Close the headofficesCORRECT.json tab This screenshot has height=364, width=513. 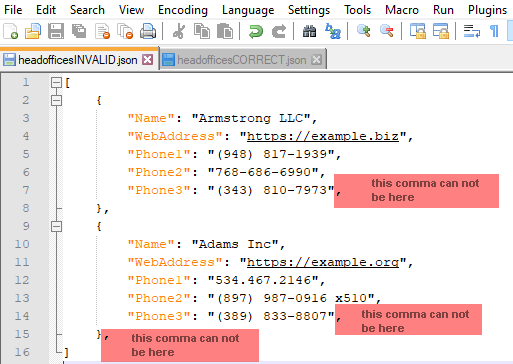tap(316, 60)
